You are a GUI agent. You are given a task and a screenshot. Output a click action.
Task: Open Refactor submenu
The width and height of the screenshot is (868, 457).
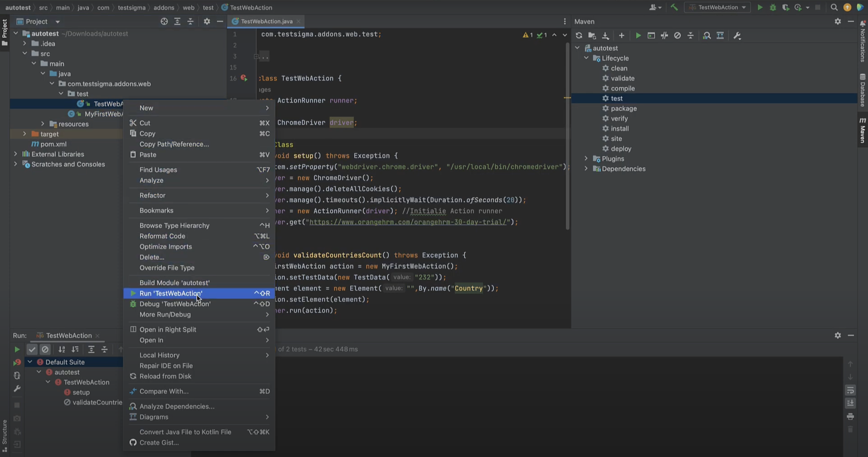(x=199, y=195)
